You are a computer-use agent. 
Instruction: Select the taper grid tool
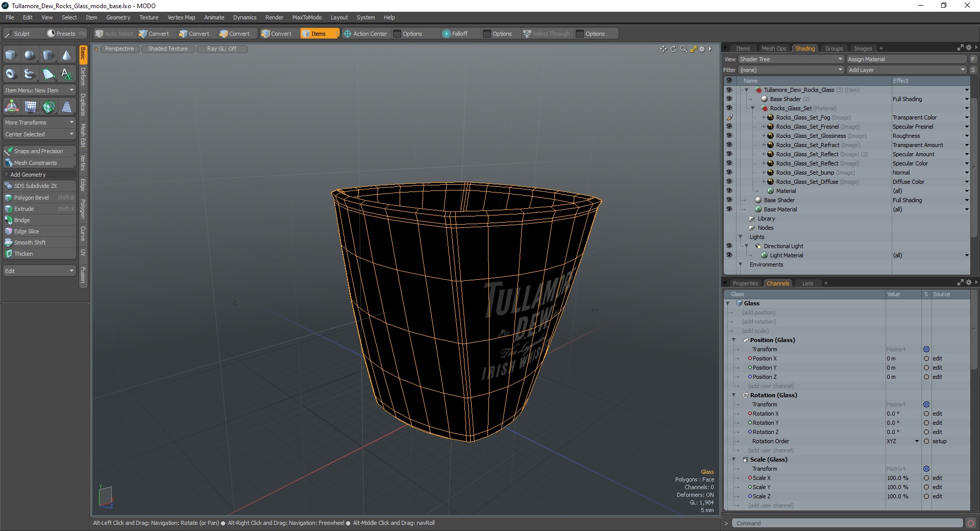(x=67, y=107)
